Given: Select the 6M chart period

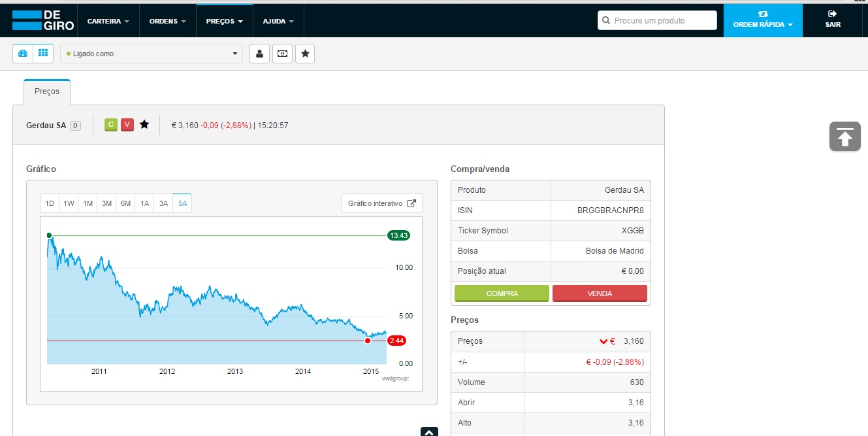Looking at the screenshot, I should point(125,203).
